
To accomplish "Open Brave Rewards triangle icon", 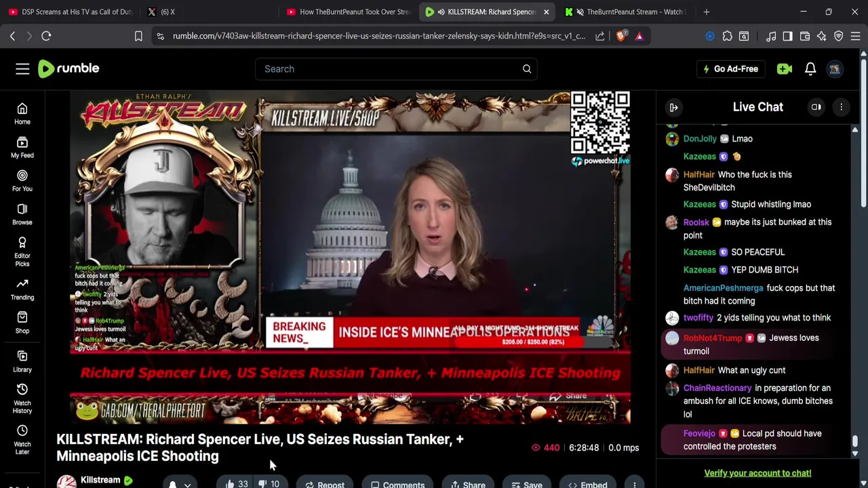I will (x=639, y=36).
